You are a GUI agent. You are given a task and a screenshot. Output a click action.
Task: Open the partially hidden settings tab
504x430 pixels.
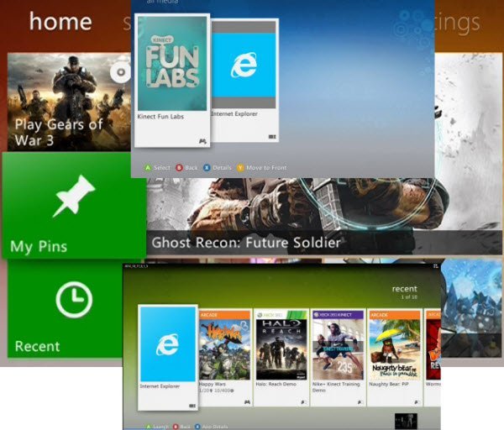point(458,23)
